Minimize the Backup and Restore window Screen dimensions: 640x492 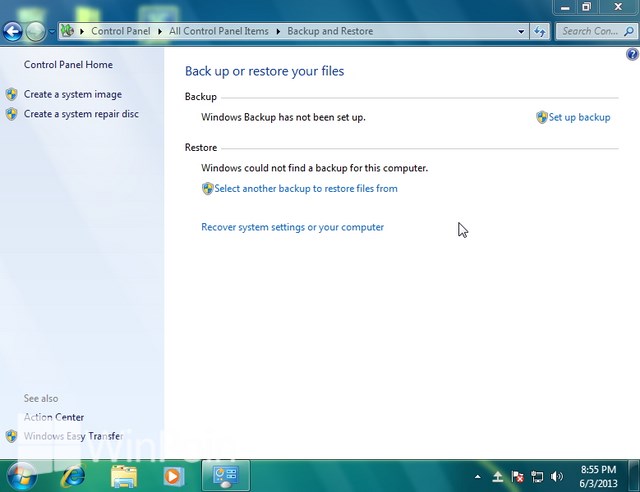[x=565, y=7]
